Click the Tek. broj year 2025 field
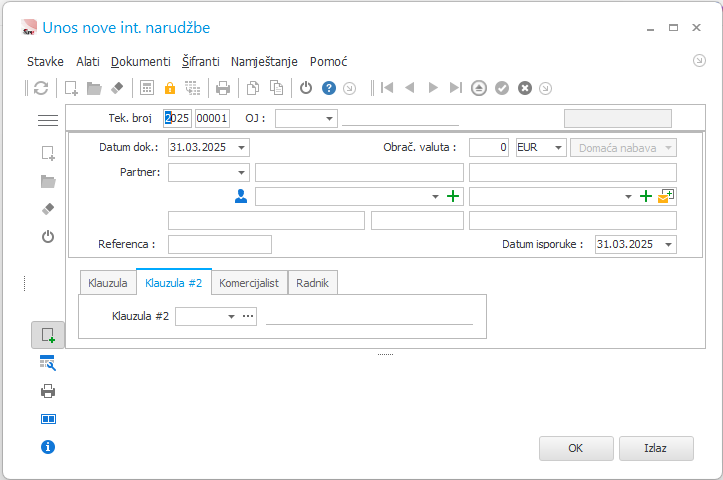This screenshot has width=723, height=480. coord(177,119)
